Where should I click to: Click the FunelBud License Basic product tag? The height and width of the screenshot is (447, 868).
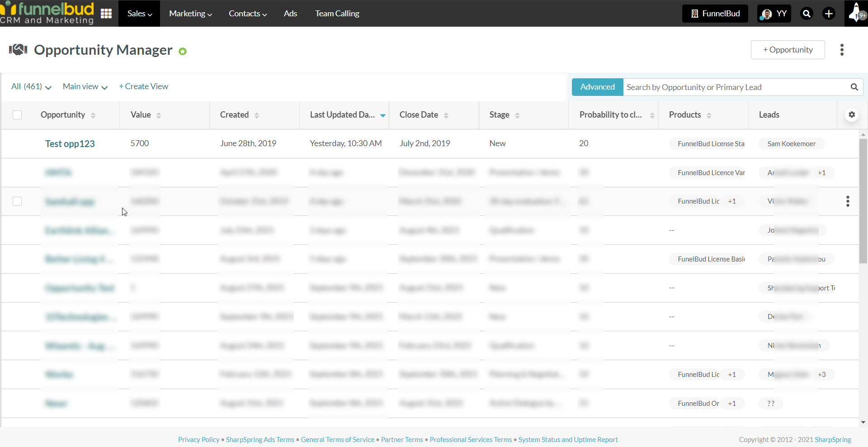(707, 259)
